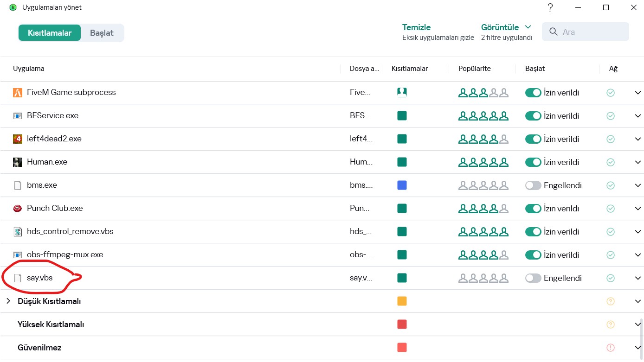644x362 pixels.
Task: Click the network status icon for BEService.exe
Action: coord(611,116)
